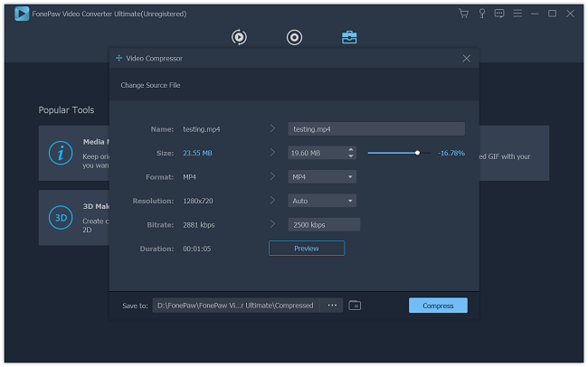This screenshot has height=367, width=588.
Task: Browse save location with three dots button
Action: [x=332, y=306]
